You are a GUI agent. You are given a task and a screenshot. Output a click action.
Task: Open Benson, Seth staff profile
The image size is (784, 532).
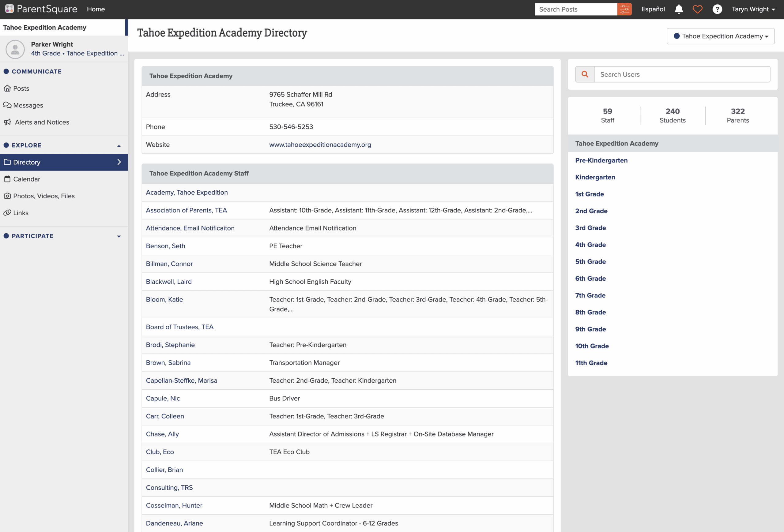click(x=165, y=246)
